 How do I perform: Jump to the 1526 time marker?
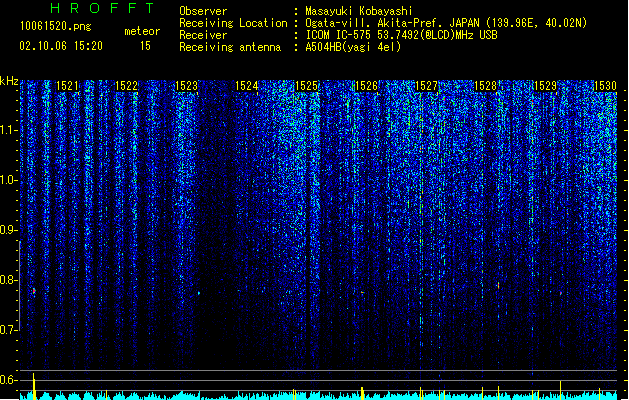(366, 86)
